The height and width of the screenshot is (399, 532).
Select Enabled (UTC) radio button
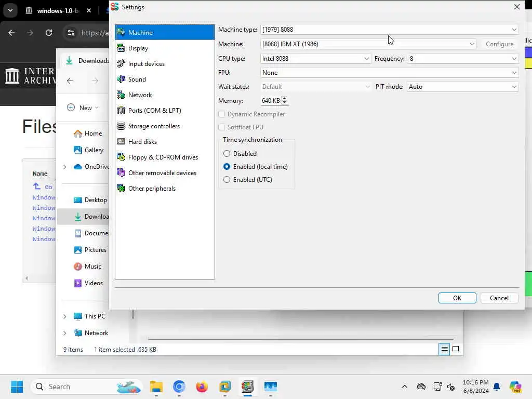[227, 179]
